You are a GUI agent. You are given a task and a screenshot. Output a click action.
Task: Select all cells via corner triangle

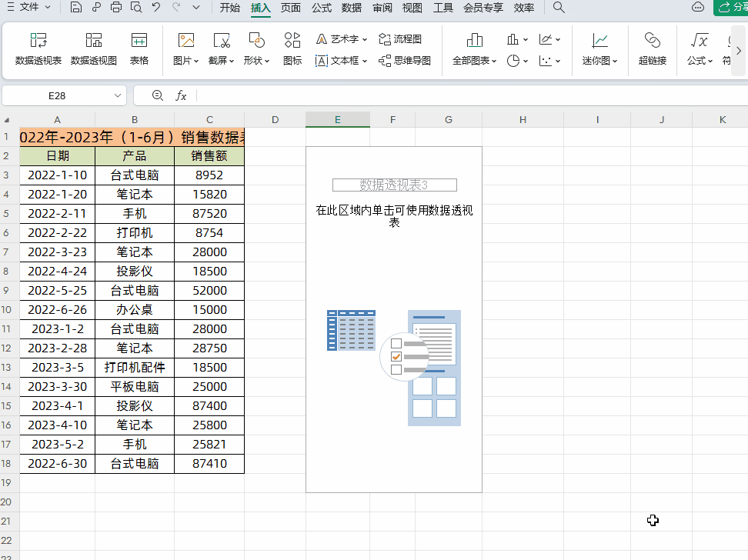click(7, 120)
